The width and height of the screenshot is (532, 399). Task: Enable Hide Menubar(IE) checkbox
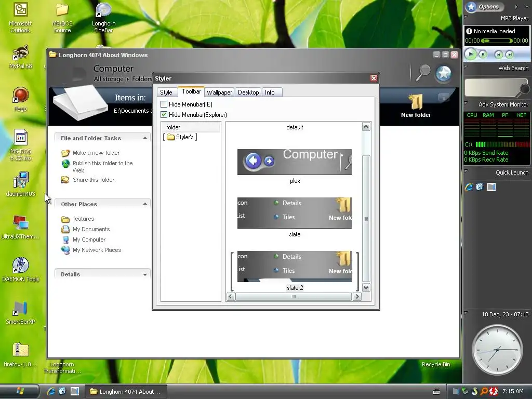[x=164, y=104]
